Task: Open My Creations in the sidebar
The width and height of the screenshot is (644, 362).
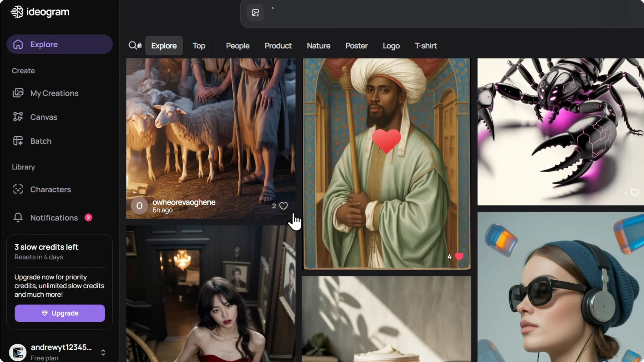Action: [54, 93]
